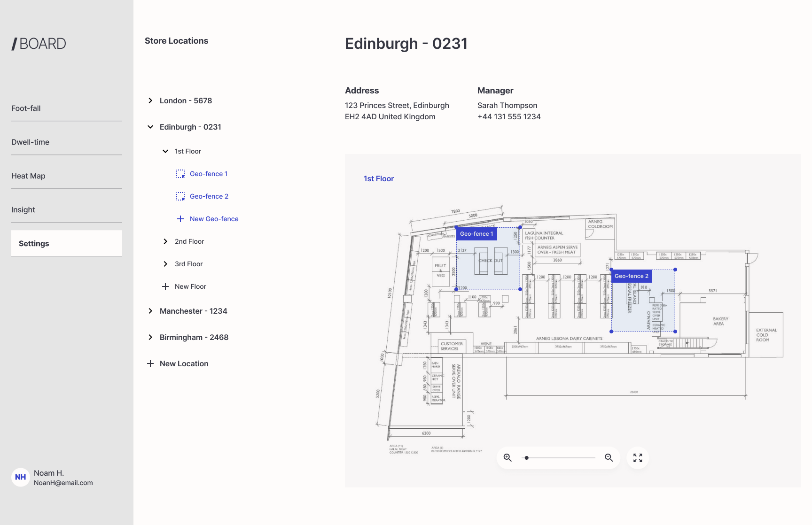Add a New Location

[184, 363]
